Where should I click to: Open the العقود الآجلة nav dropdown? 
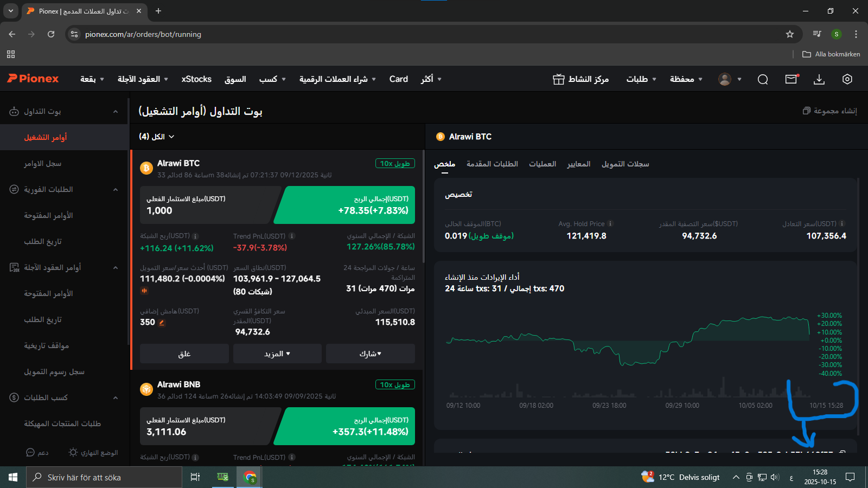(x=143, y=79)
